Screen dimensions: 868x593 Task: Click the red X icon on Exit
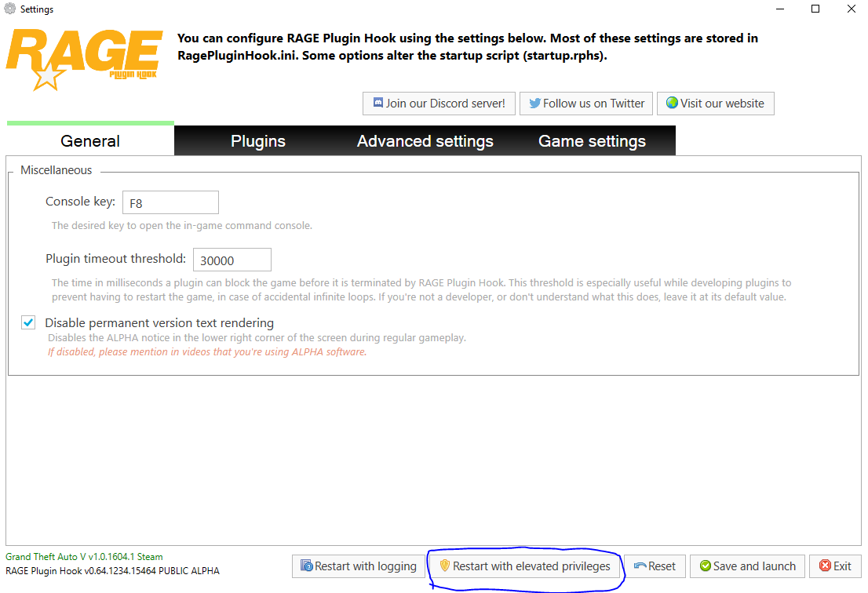(825, 566)
